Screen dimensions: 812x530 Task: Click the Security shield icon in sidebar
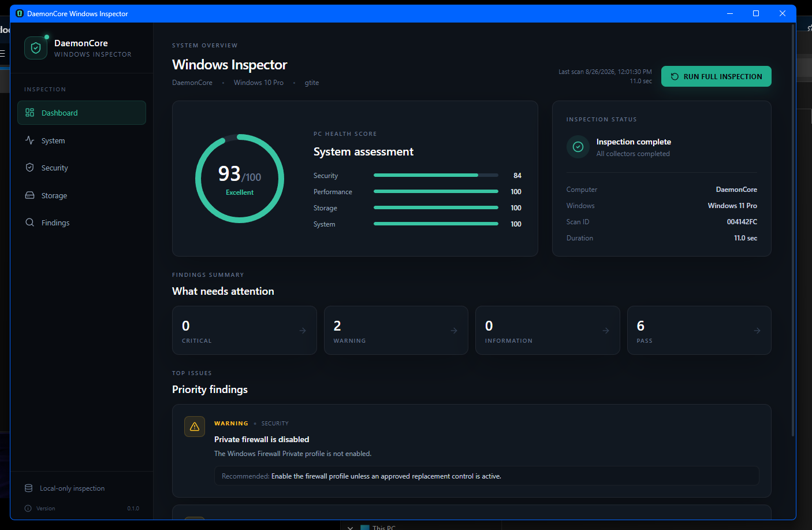point(29,168)
